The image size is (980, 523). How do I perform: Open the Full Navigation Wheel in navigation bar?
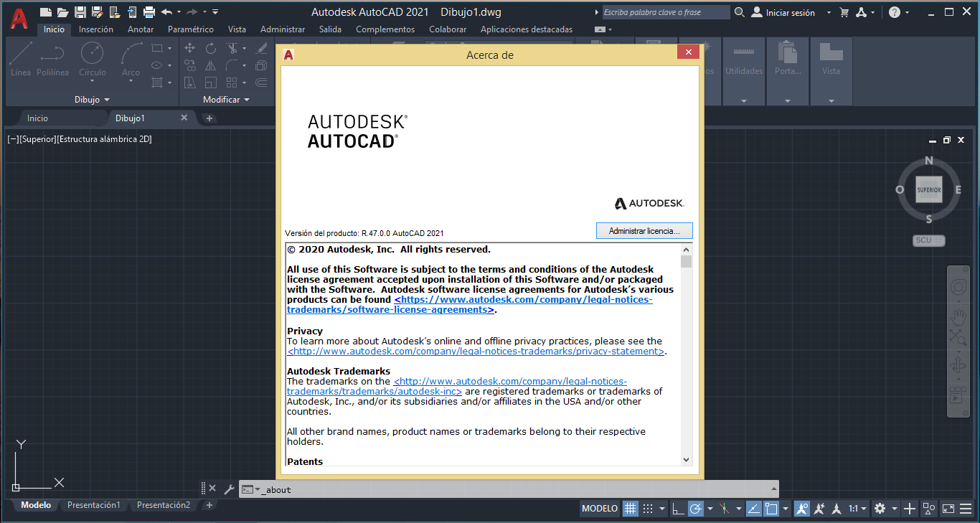(x=958, y=288)
